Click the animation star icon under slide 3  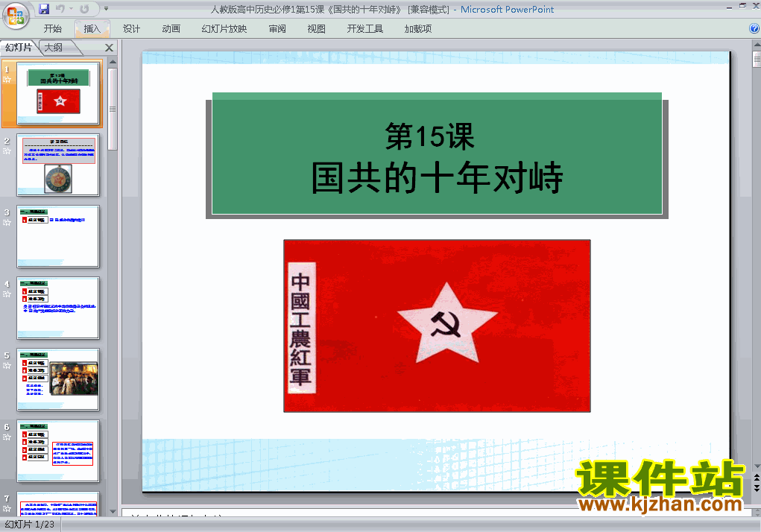point(7,223)
